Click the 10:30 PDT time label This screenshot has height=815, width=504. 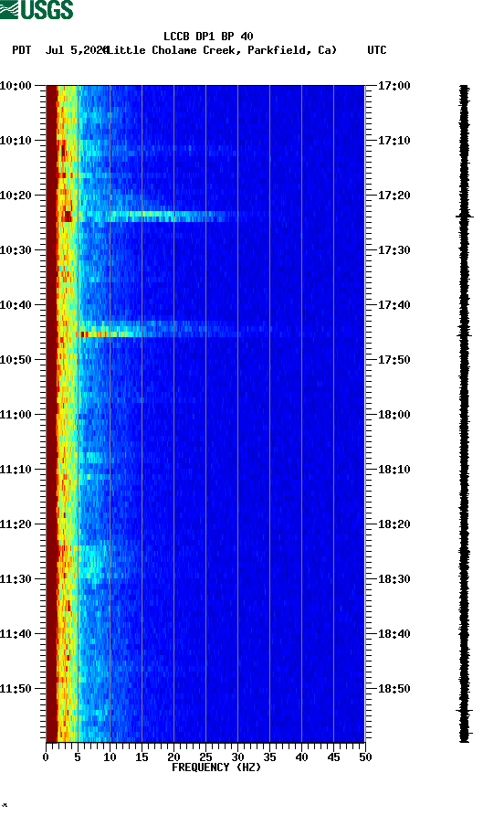point(16,250)
